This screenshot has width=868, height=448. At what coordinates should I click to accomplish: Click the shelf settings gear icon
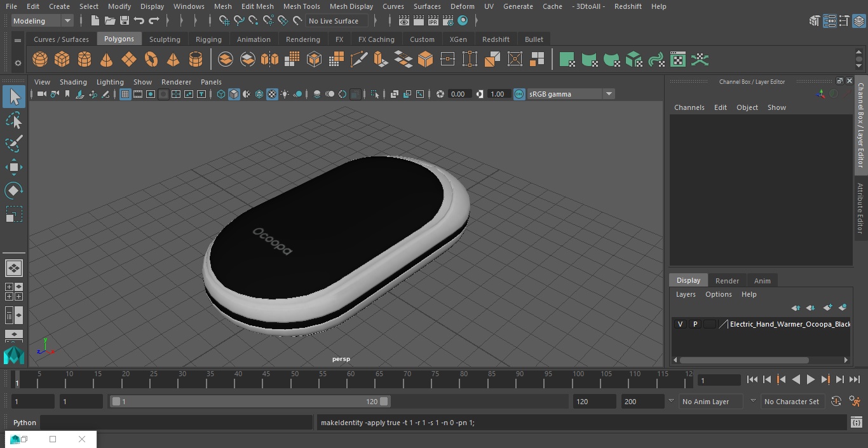18,62
